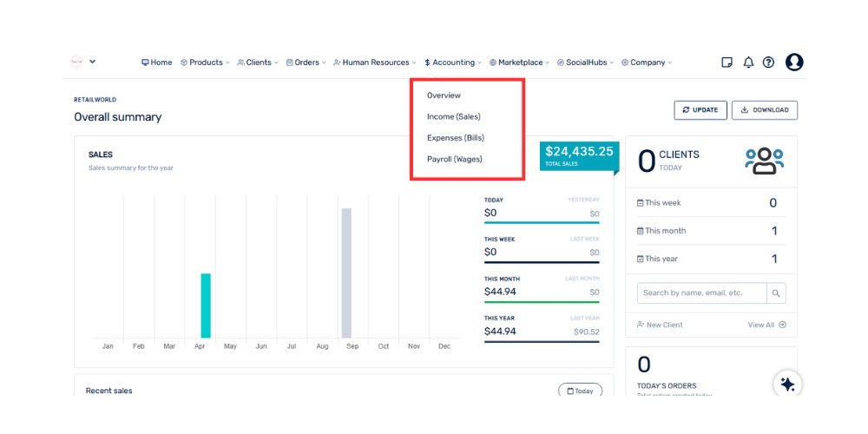The width and height of the screenshot is (868, 434).
Task: Open notifications bell icon
Action: (748, 62)
